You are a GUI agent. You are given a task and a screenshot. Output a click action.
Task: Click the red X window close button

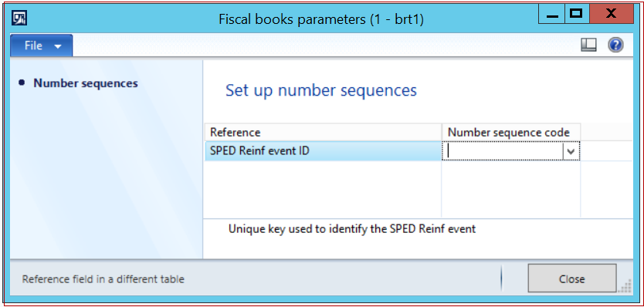tap(611, 14)
